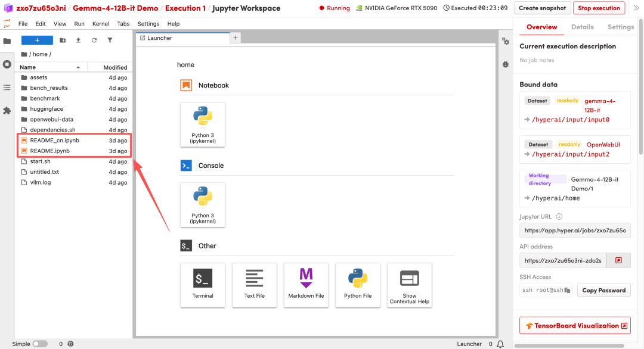The width and height of the screenshot is (644, 349).
Task: Select the Launcher tab
Action: [183, 38]
